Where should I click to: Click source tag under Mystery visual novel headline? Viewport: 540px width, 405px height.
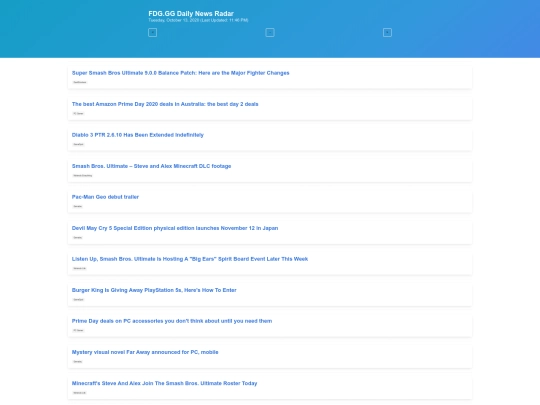coord(77,361)
